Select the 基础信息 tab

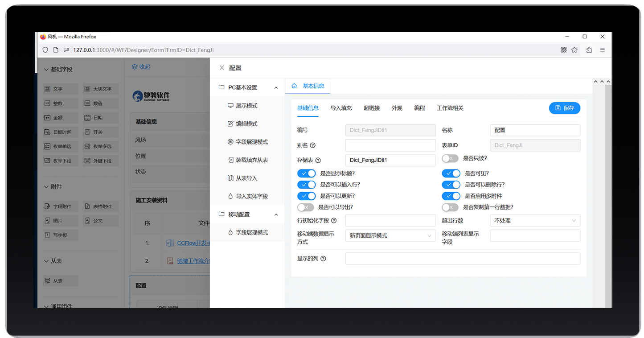click(308, 108)
